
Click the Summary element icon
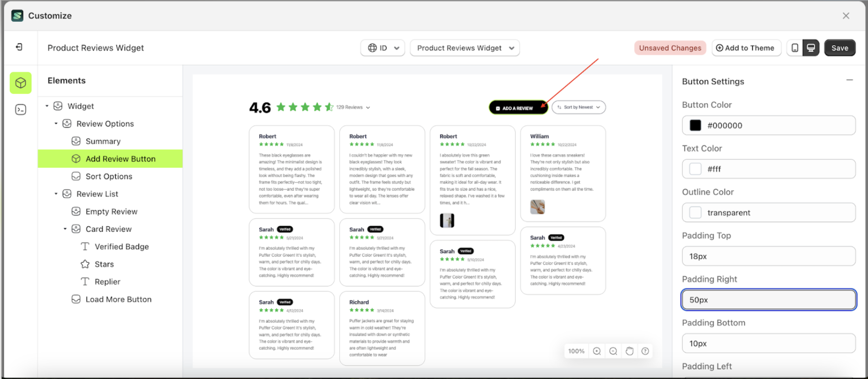76,141
